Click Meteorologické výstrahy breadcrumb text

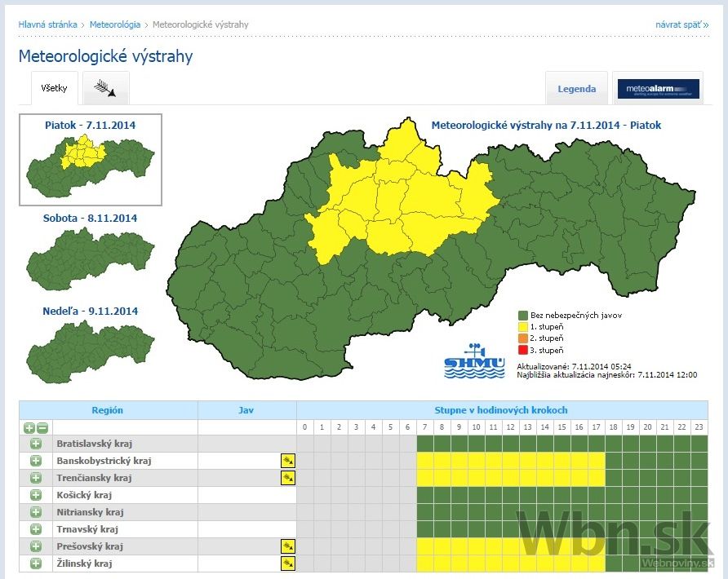(201, 24)
